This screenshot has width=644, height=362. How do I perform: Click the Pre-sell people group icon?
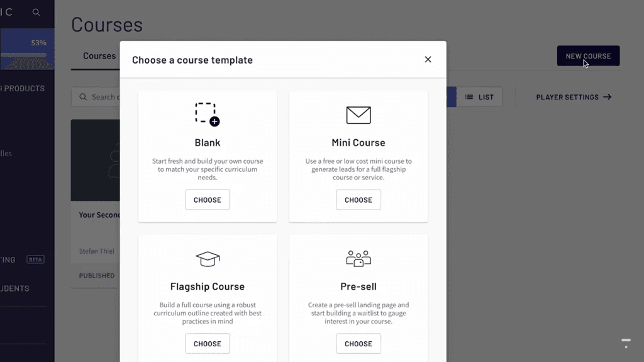pyautogui.click(x=358, y=258)
